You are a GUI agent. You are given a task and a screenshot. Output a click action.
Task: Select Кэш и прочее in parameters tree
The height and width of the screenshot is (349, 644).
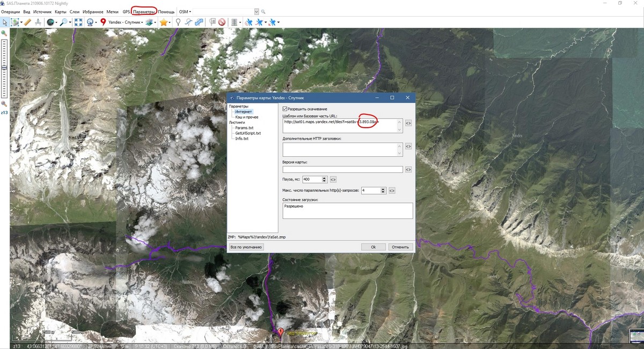[x=246, y=117]
